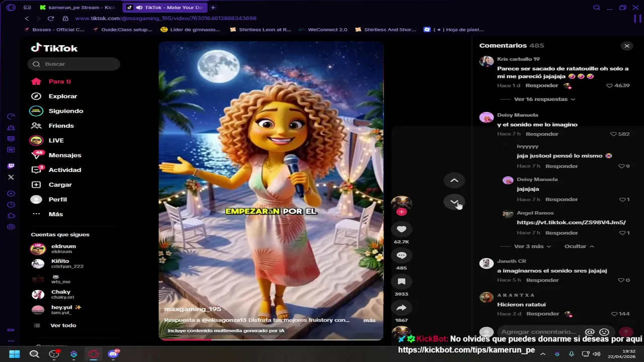Image resolution: width=644 pixels, height=362 pixels.
Task: Click the TikTok logo
Action: [54, 48]
